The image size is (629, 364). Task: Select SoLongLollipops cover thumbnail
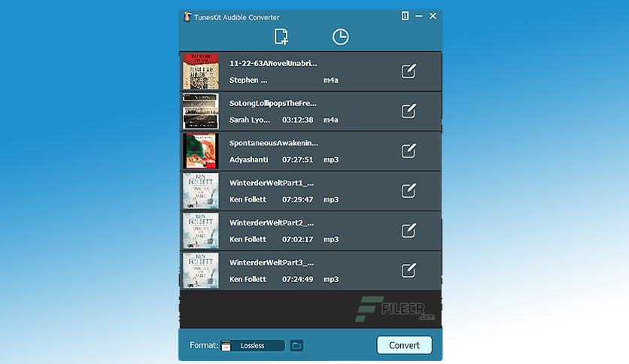201,111
